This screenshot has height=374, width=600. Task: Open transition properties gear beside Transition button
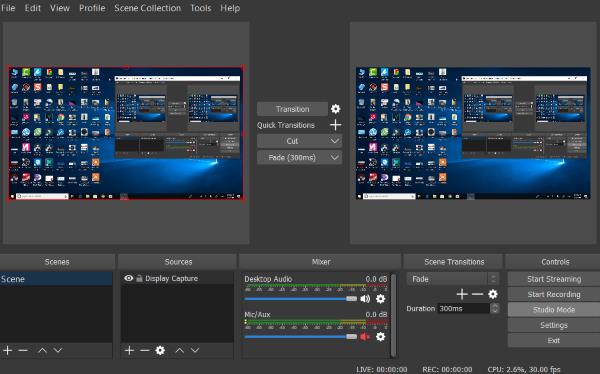click(x=336, y=109)
